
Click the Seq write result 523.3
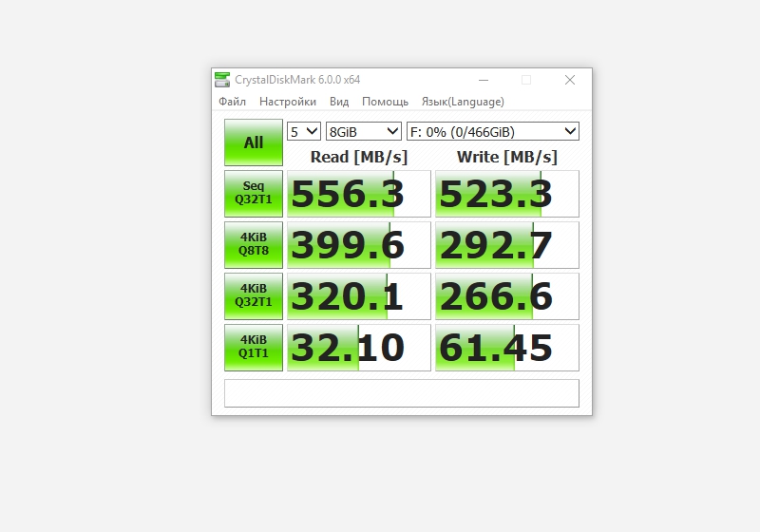click(x=507, y=193)
